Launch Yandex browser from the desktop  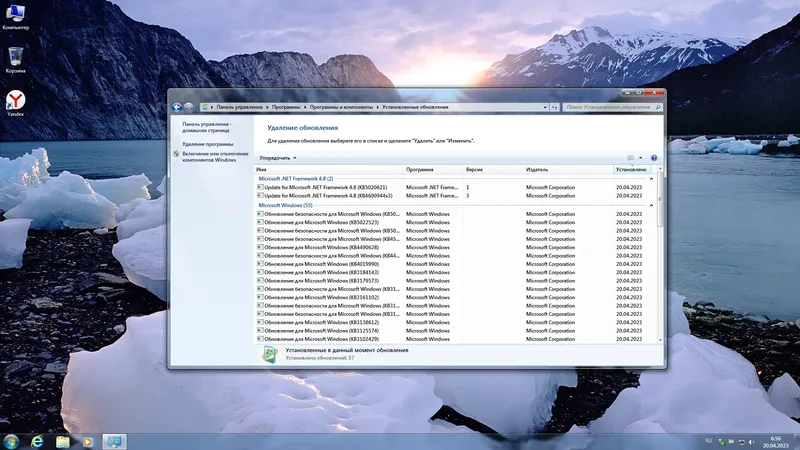coord(15,104)
